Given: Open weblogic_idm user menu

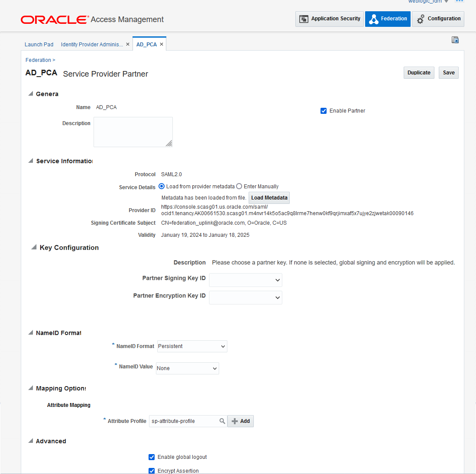Looking at the screenshot, I should (x=428, y=2).
